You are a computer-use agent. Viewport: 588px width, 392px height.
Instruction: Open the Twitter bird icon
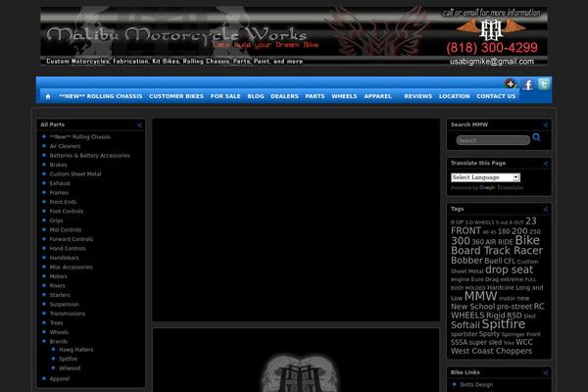[x=544, y=83]
